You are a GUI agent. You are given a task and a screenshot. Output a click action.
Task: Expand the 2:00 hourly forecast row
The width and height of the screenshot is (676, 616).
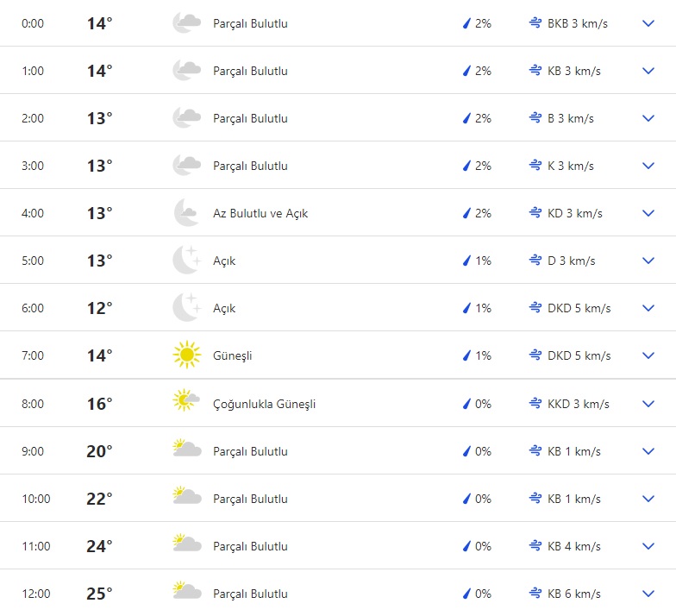[648, 118]
